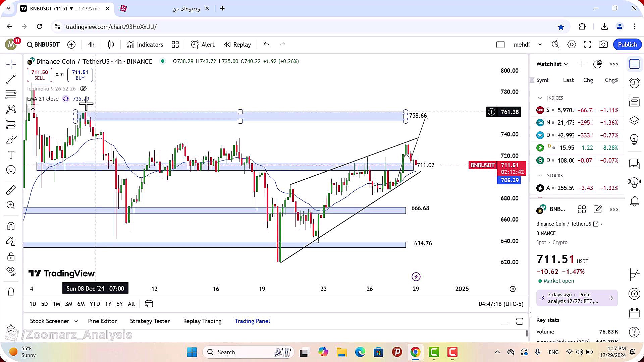The width and height of the screenshot is (644, 362).
Task: Open the Fibonacci retracement tools
Action: point(11,95)
